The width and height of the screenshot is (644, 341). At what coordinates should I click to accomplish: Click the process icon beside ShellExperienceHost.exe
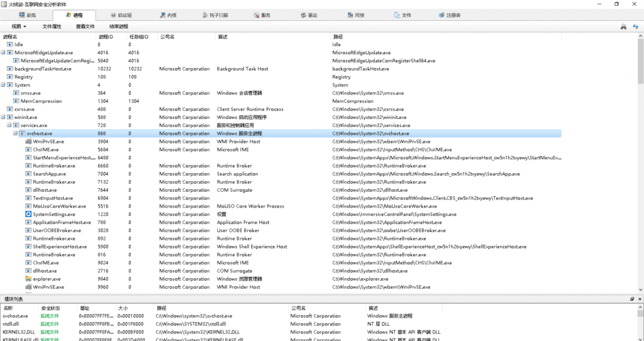point(28,247)
